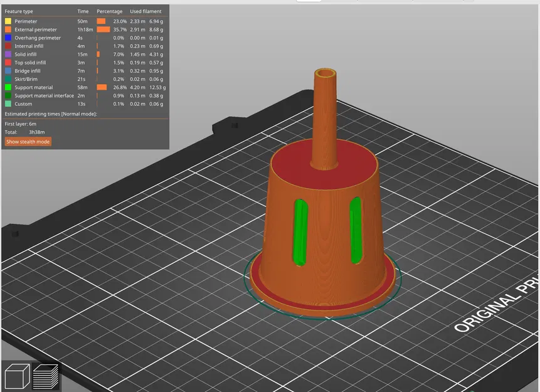Viewport: 540px width, 392px height.
Task: Toggle Custom feature color swatch
Action: coord(8,104)
